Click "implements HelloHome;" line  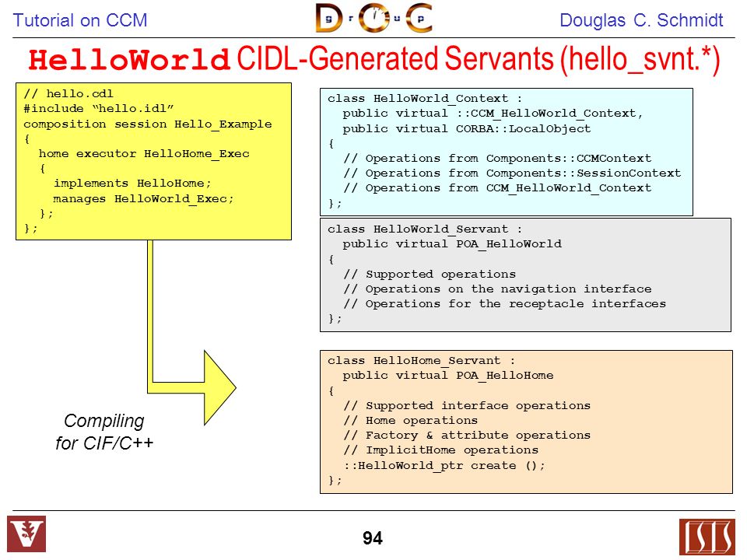132,184
